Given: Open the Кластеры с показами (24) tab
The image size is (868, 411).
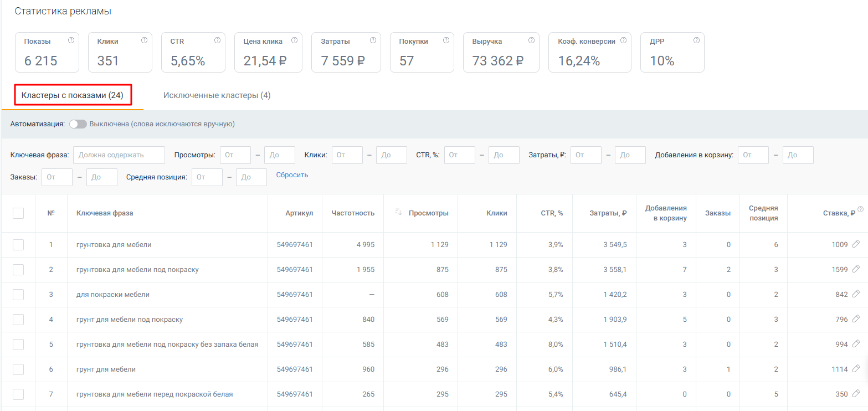Looking at the screenshot, I should pyautogui.click(x=73, y=95).
